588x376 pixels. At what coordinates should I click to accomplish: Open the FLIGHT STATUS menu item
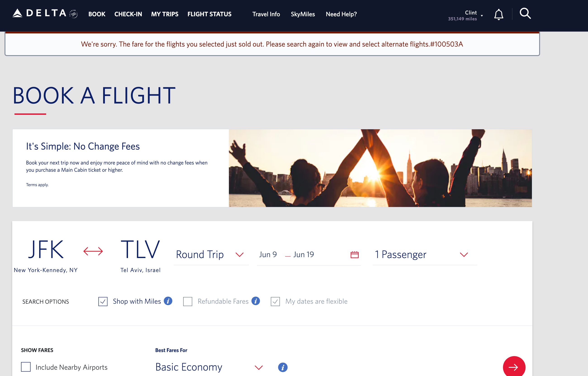point(209,14)
